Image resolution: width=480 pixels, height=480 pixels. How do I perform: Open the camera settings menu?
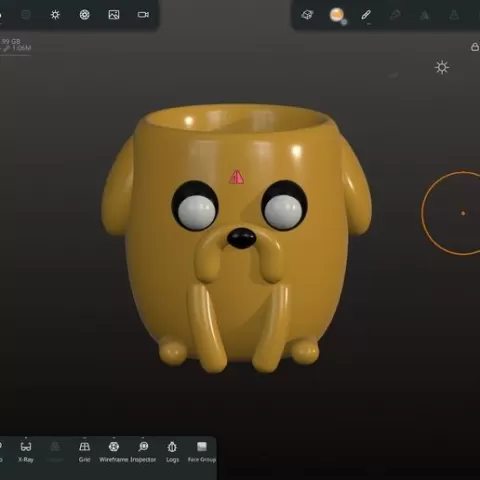(143, 15)
